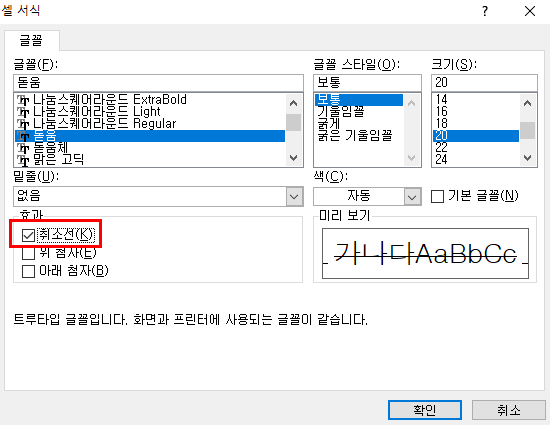The width and height of the screenshot is (550, 425).
Task: Select 굵게 font style
Action: pos(358,123)
